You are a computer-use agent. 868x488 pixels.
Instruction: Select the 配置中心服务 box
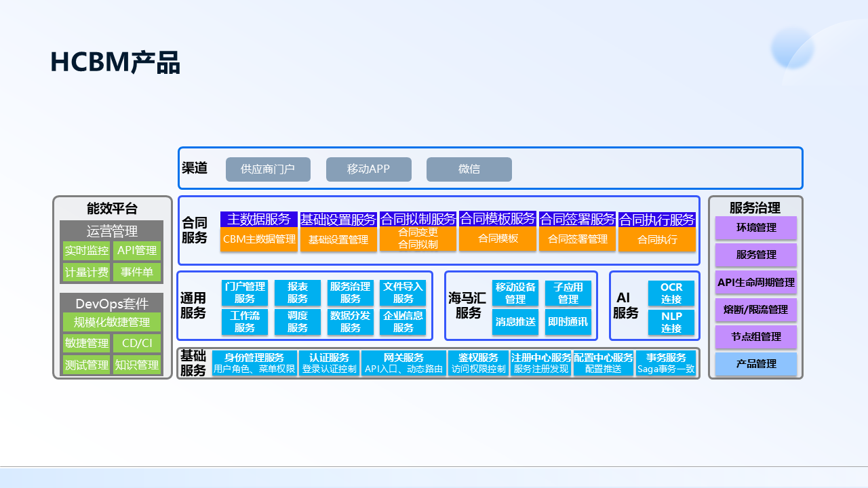click(x=604, y=363)
